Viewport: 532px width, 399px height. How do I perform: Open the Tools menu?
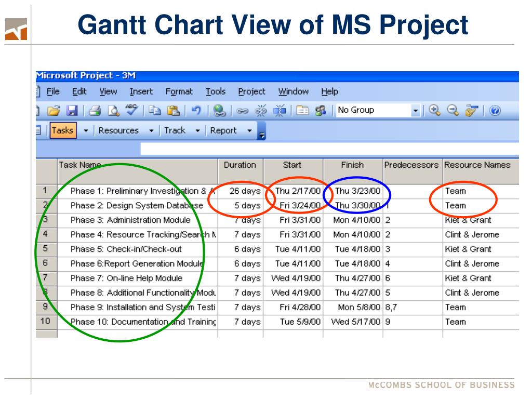tap(216, 91)
